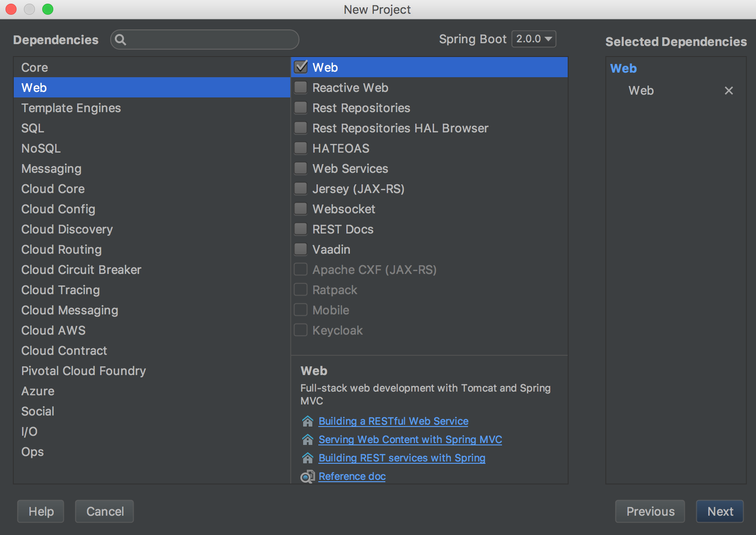Click the search magnifier icon
This screenshot has height=535, width=756.
[x=120, y=40]
